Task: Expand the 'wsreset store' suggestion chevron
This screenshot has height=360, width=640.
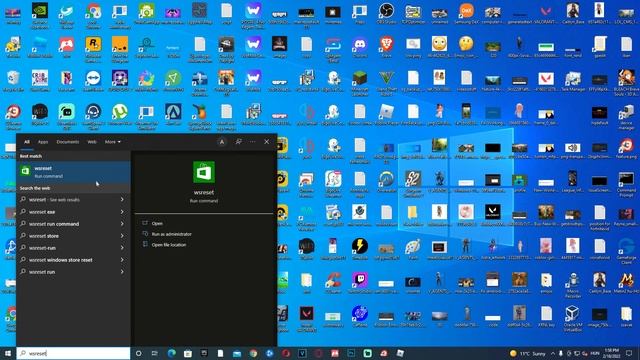Action: (x=122, y=236)
